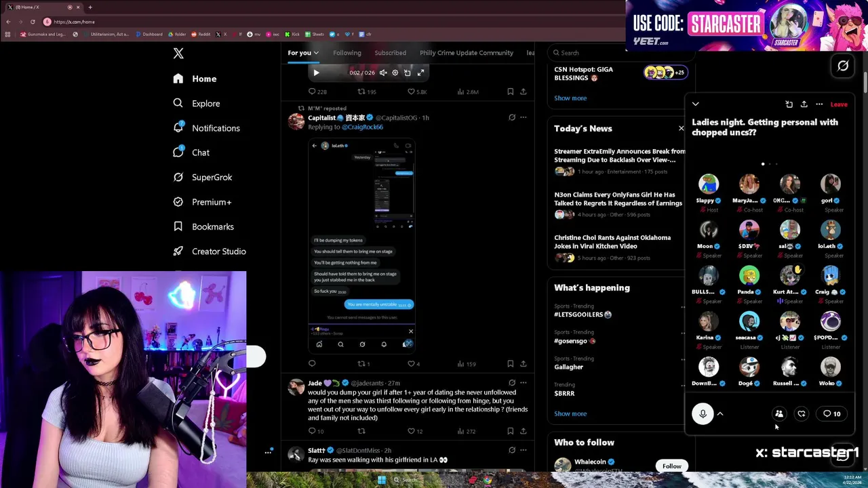Screen dimensions: 868x488
Task: Show more under What's happening
Action: pyautogui.click(x=570, y=413)
